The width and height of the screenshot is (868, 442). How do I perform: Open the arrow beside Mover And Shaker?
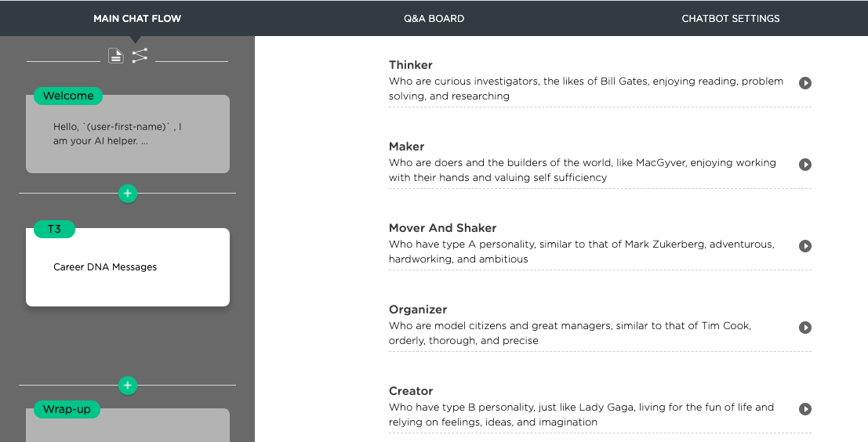(805, 245)
